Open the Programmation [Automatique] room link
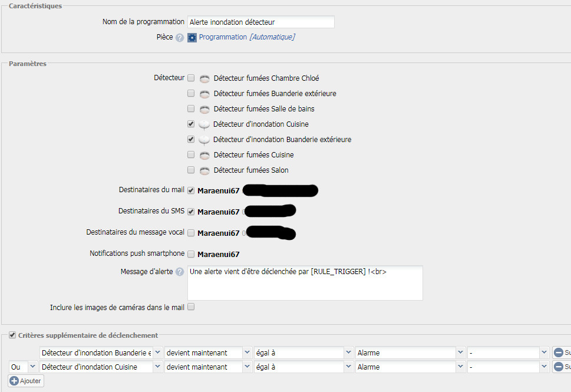Image resolution: width=571 pixels, height=392 pixels. coord(246,37)
